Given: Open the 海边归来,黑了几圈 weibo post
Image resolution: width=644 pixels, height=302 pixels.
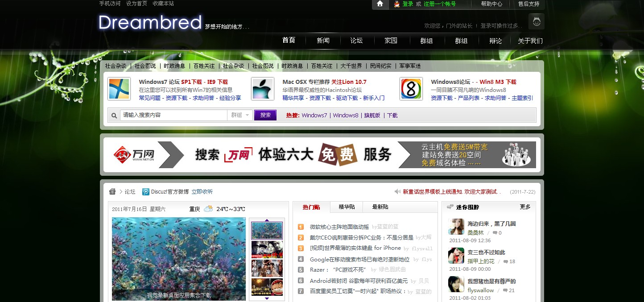Looking at the screenshot, I should (x=491, y=224).
